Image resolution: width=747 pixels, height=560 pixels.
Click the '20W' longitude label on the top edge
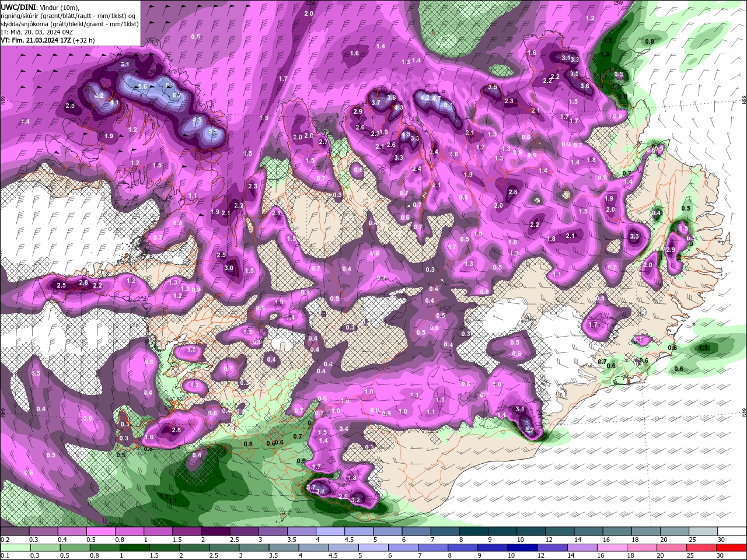click(309, 2)
